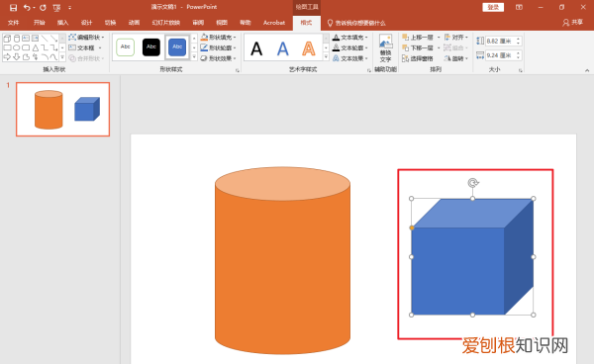Viewport: 594px width, 364px height.
Task: Click the Save icon in the title bar
Action: [13, 7]
